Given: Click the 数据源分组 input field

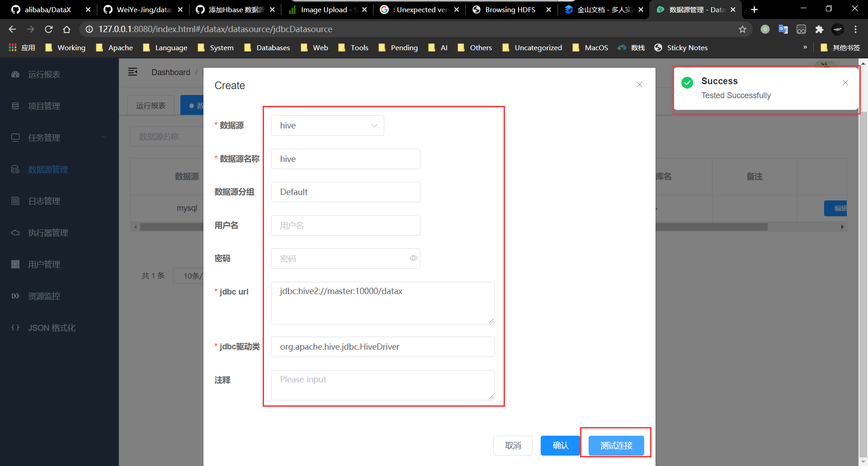Looking at the screenshot, I should pyautogui.click(x=346, y=192).
